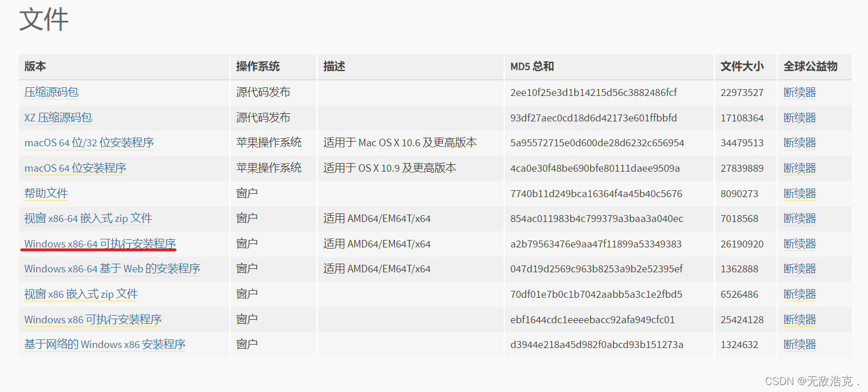Open 断续器 link in XZ 压缩源码包 row
Image resolution: width=868 pixels, height=392 pixels.
click(800, 117)
